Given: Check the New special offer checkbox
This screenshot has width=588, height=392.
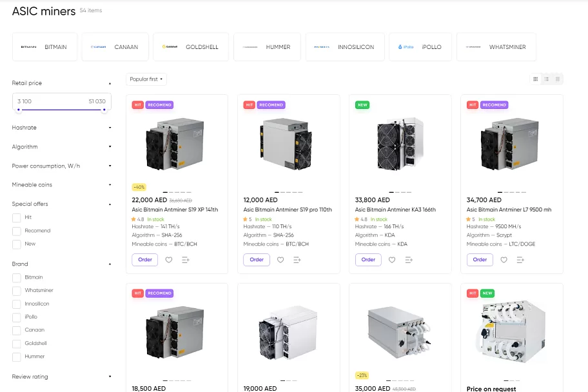Looking at the screenshot, I should click(x=17, y=244).
